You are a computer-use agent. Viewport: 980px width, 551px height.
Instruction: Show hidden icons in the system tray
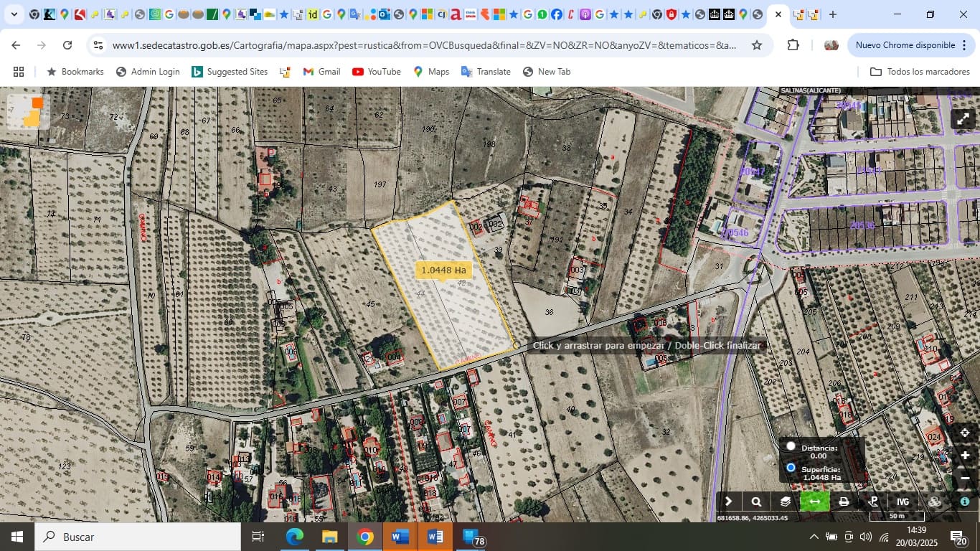[x=814, y=536]
